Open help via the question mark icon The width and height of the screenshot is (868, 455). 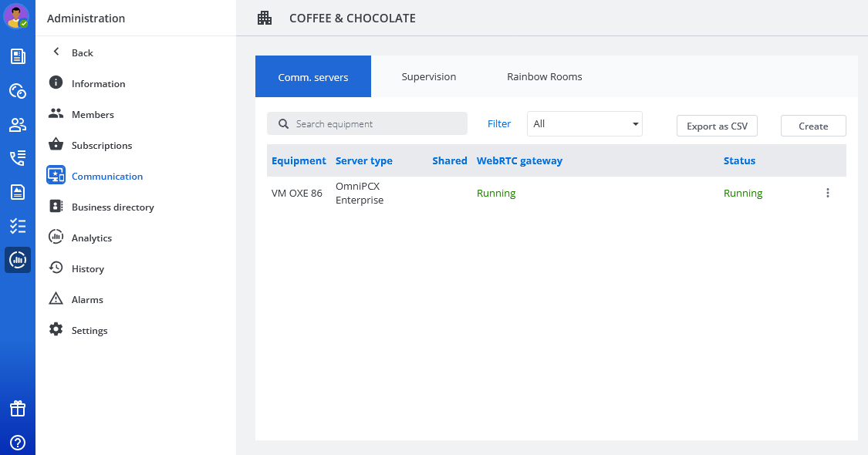point(18,442)
